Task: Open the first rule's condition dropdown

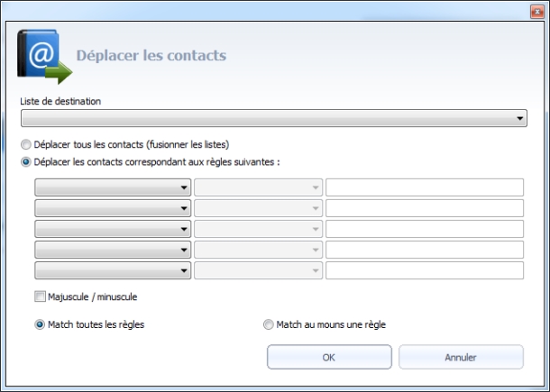Action: pos(258,187)
